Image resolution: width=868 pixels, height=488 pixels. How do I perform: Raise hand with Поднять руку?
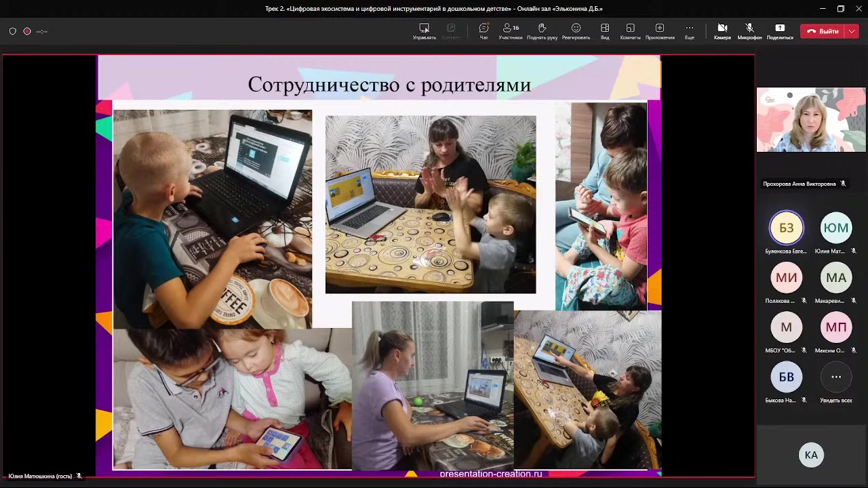pos(542,30)
